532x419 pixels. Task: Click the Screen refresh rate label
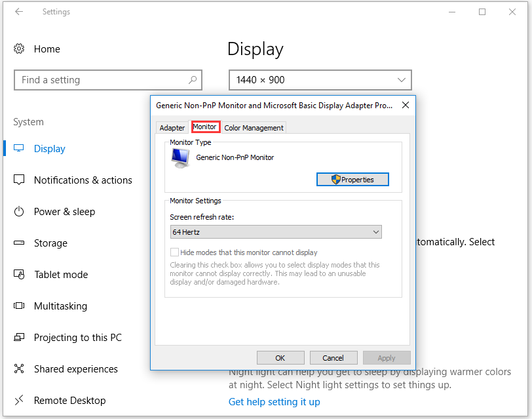[x=202, y=217]
